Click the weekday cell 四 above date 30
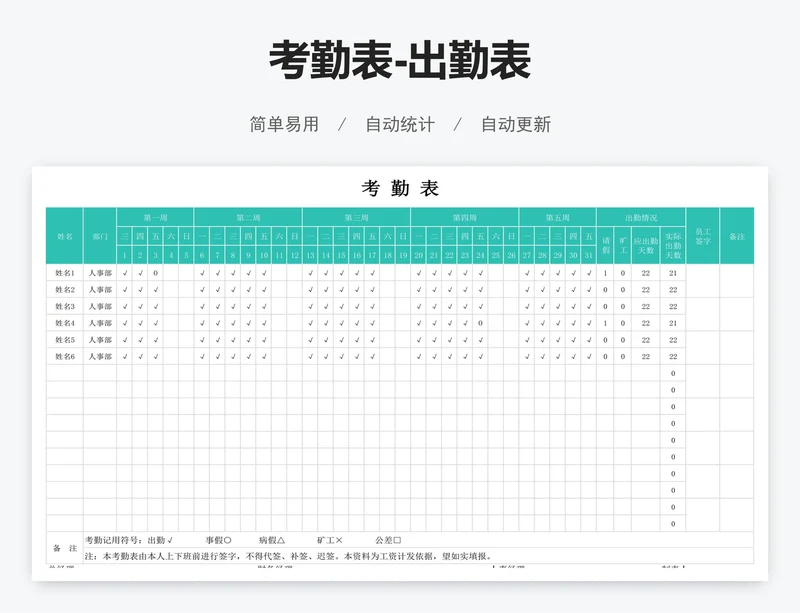This screenshot has height=613, width=800. [x=573, y=236]
